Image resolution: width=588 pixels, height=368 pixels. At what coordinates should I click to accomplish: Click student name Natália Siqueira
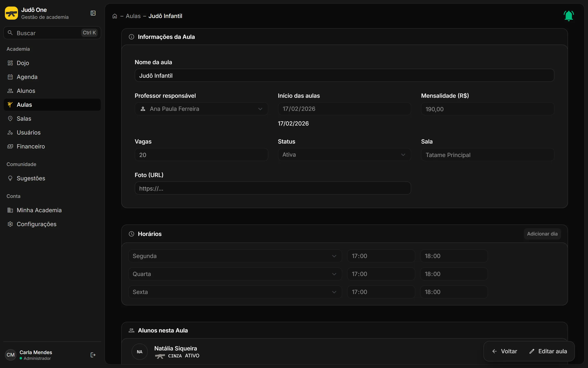176,348
